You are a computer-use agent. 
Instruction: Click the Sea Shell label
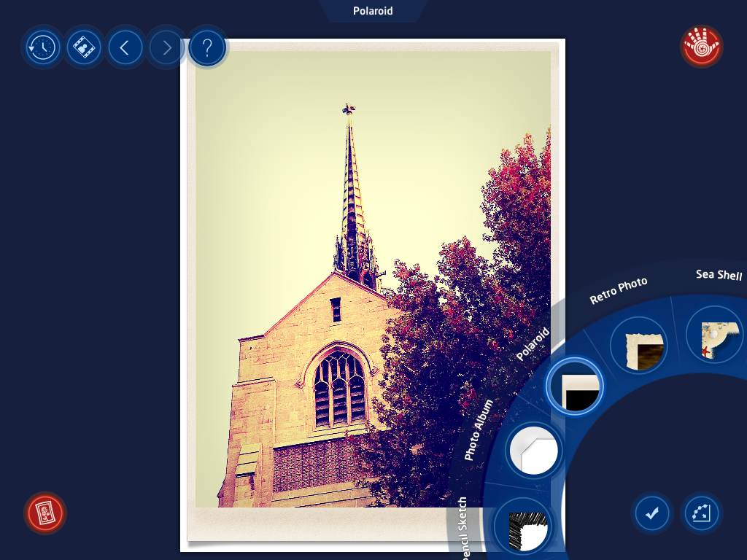(719, 275)
